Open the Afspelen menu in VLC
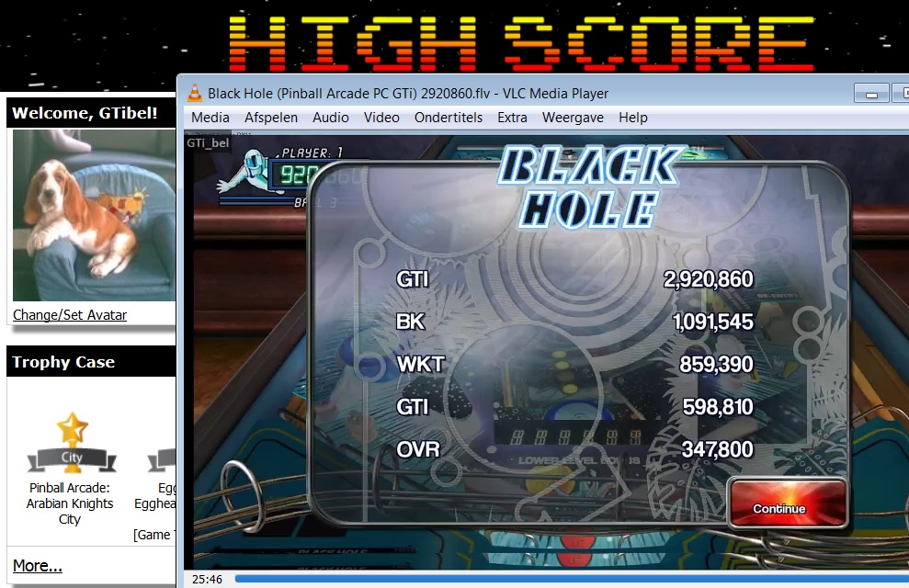The height and width of the screenshot is (588, 909). [x=271, y=118]
